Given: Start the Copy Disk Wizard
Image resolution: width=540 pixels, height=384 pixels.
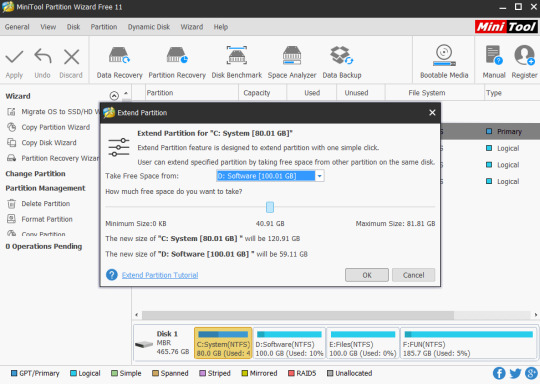Looking at the screenshot, I should point(42,143).
